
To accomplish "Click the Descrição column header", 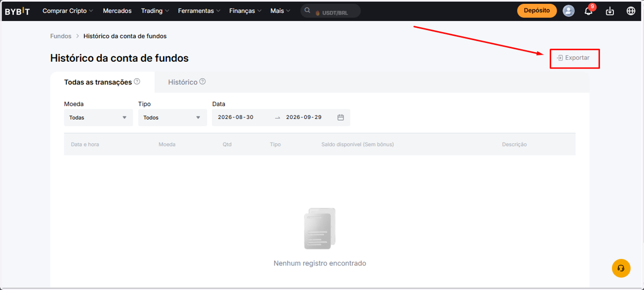I will click(x=514, y=145).
